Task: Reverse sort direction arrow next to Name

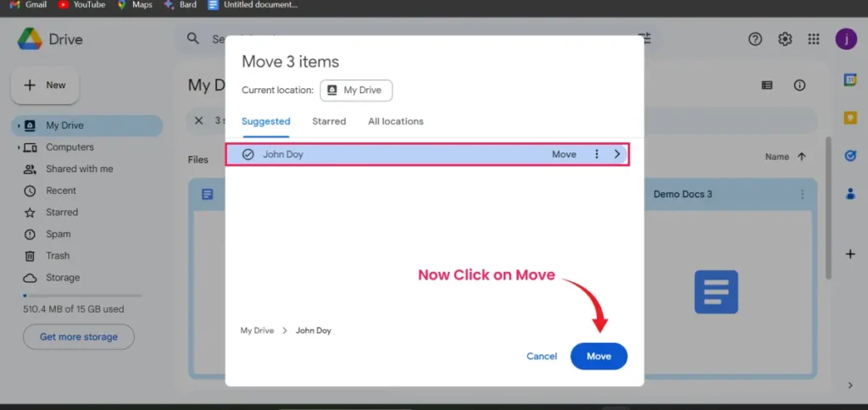Action: (x=802, y=157)
